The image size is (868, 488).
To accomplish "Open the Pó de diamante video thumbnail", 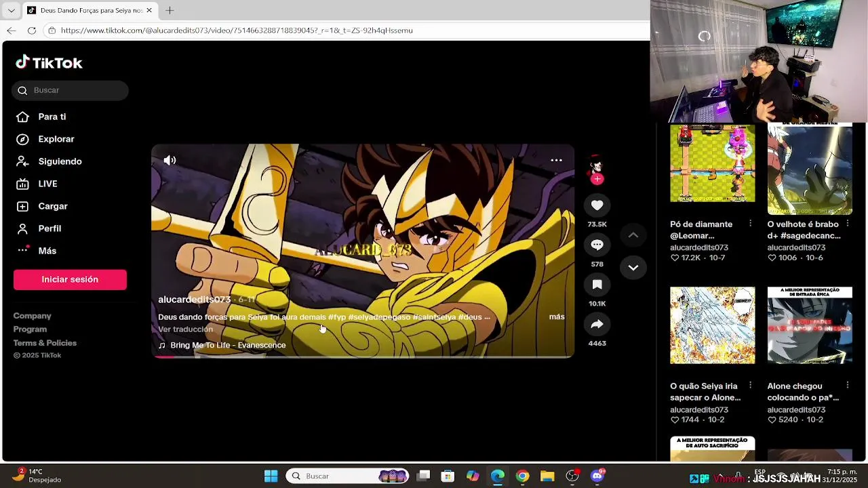I will 712,163.
